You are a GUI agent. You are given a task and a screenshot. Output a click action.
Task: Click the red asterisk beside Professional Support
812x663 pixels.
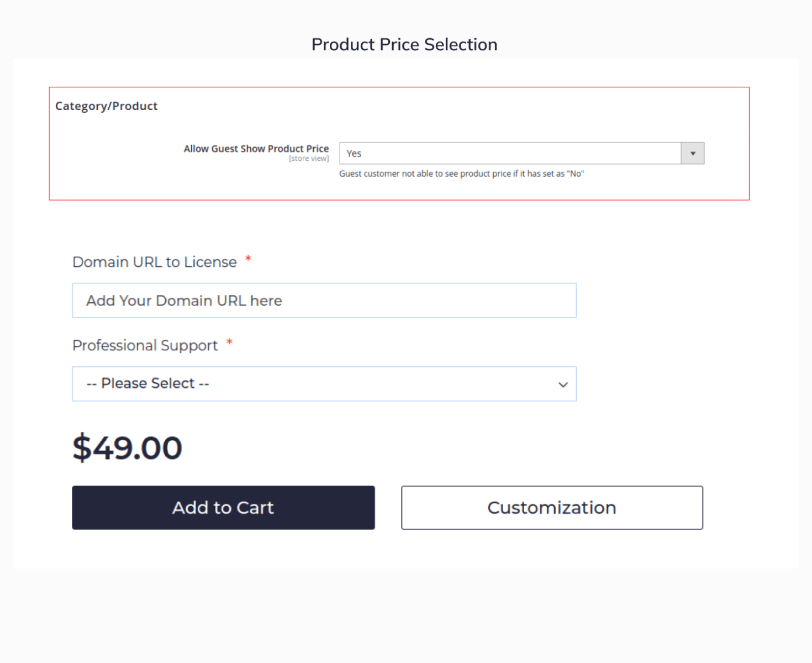229,343
